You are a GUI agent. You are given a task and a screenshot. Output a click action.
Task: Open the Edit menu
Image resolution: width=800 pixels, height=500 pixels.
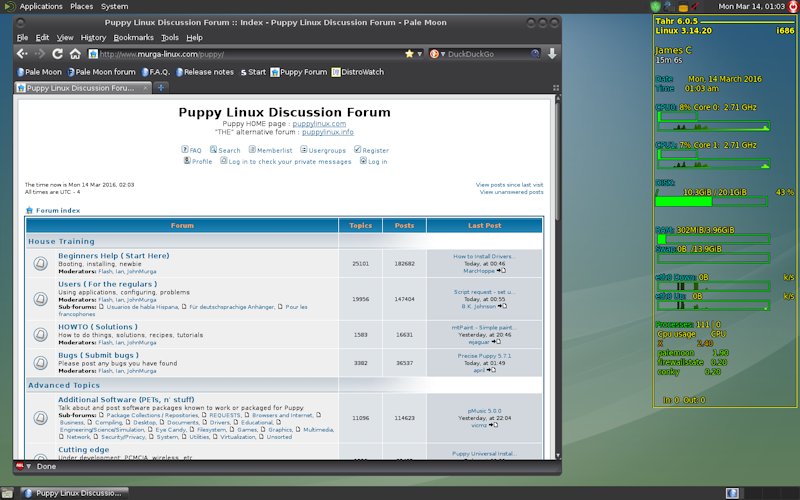click(42, 37)
